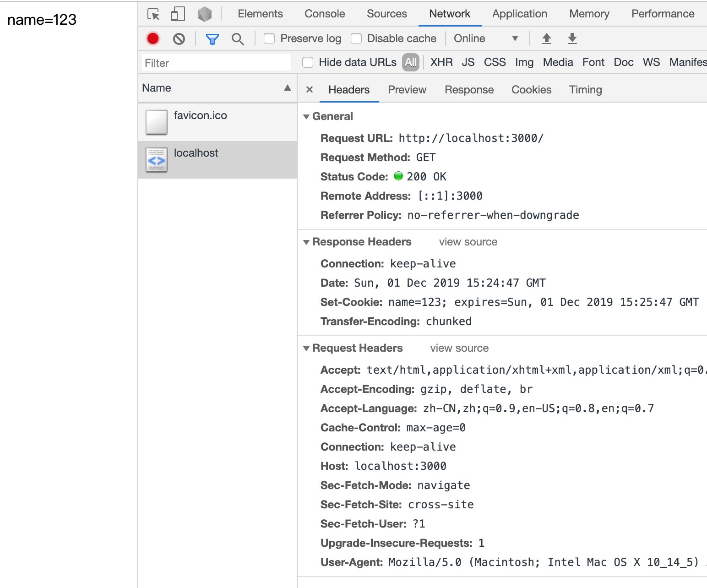The width and height of the screenshot is (707, 588).
Task: Select the favicon.ico request row
Action: [x=218, y=122]
